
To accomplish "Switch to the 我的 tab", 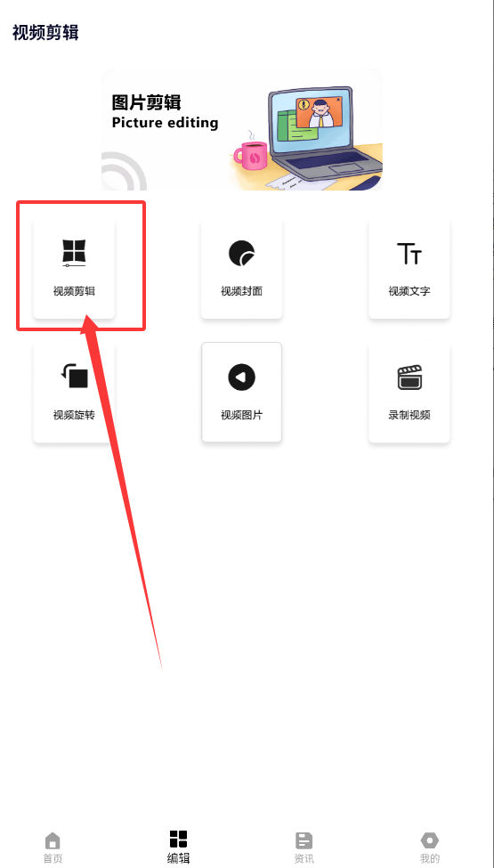I will (429, 848).
